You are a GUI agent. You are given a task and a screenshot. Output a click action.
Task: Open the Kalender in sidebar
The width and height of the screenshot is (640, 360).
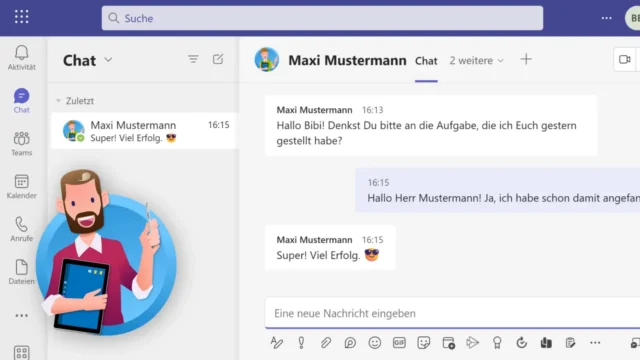pos(22,186)
